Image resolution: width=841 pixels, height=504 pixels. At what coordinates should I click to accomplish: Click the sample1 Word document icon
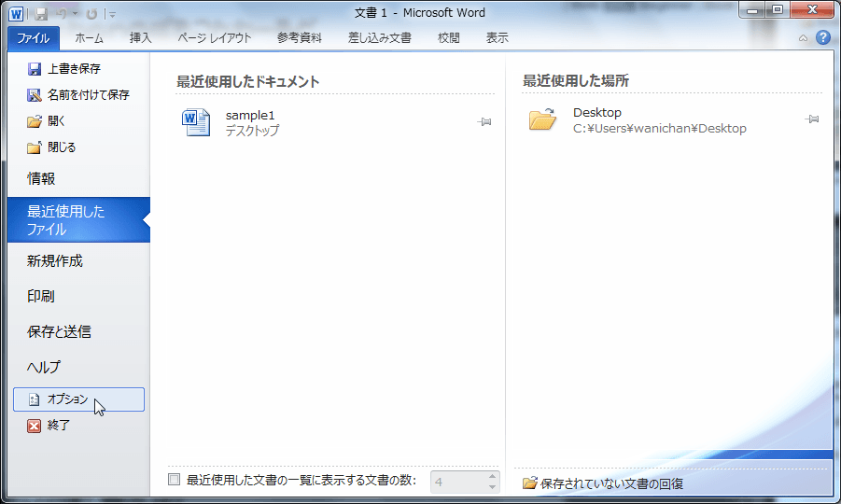coord(196,122)
